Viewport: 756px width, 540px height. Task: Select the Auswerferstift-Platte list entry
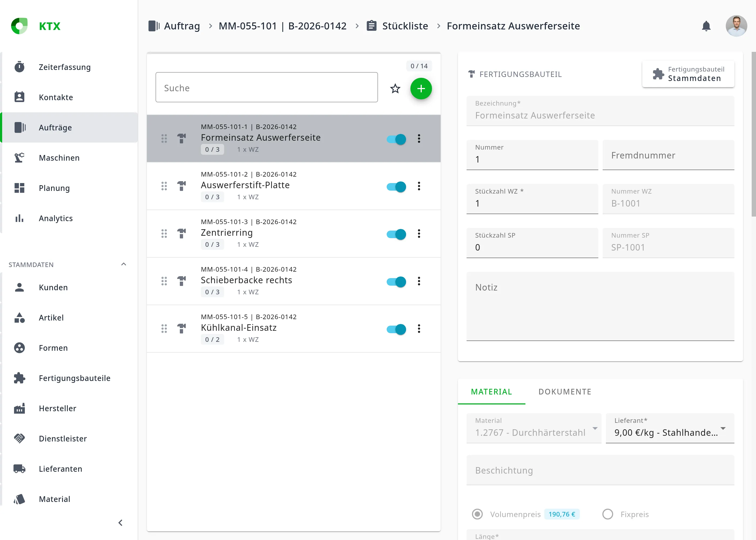tap(293, 186)
